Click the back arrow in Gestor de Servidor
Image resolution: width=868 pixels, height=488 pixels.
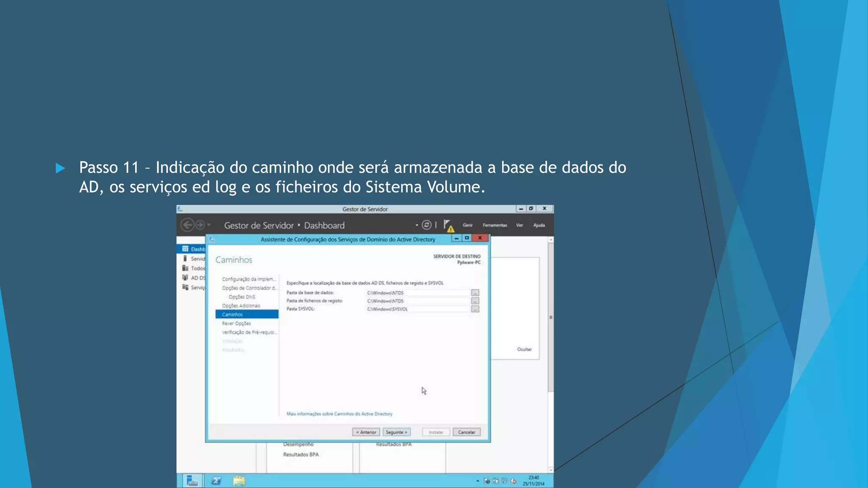187,225
